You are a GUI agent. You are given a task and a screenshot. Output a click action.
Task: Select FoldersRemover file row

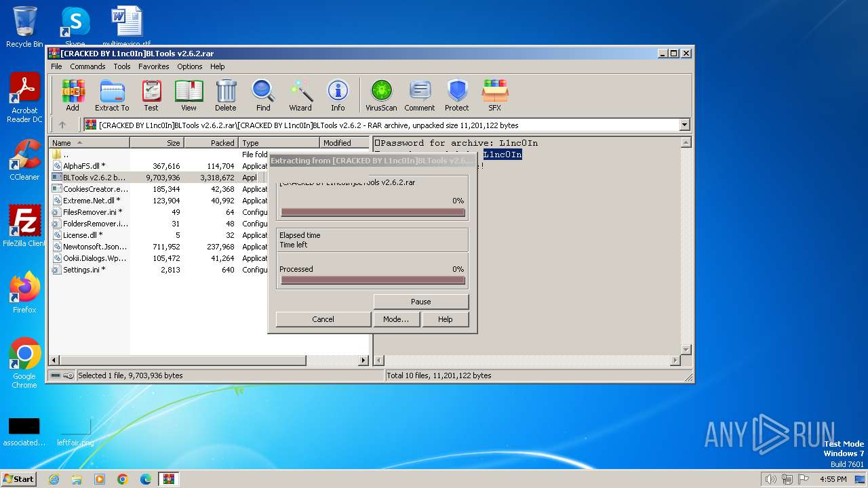(159, 224)
